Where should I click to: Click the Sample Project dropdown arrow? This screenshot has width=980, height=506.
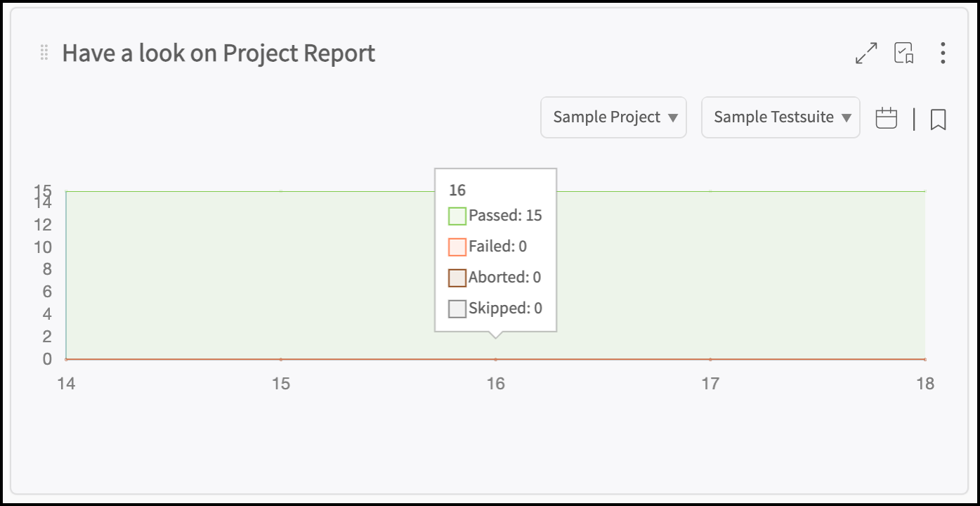673,118
